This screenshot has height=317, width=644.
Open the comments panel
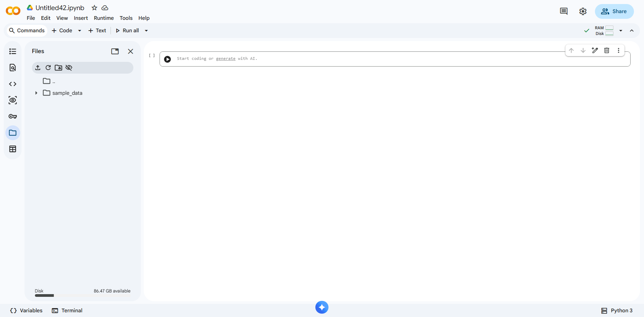click(x=564, y=11)
